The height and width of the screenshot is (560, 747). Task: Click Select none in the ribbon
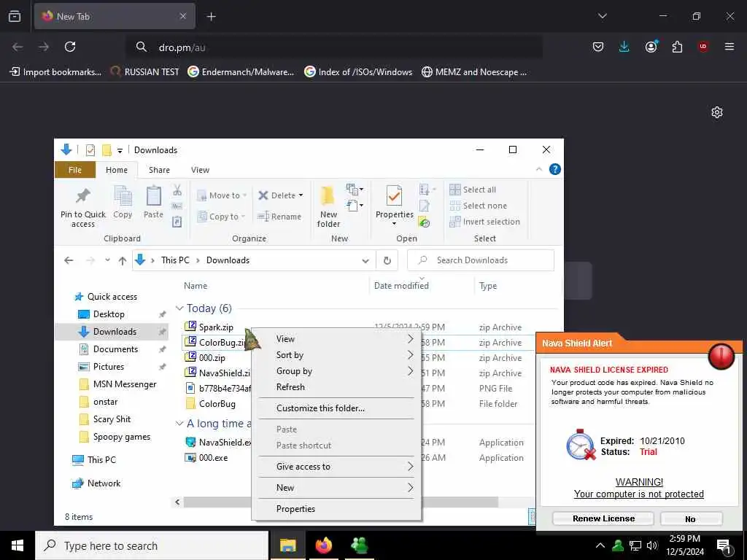(479, 206)
